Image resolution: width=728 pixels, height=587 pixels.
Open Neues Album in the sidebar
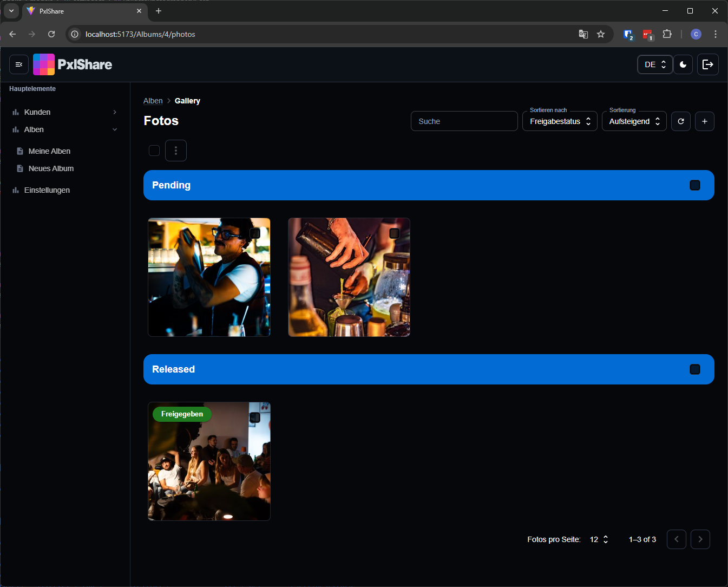pos(51,168)
